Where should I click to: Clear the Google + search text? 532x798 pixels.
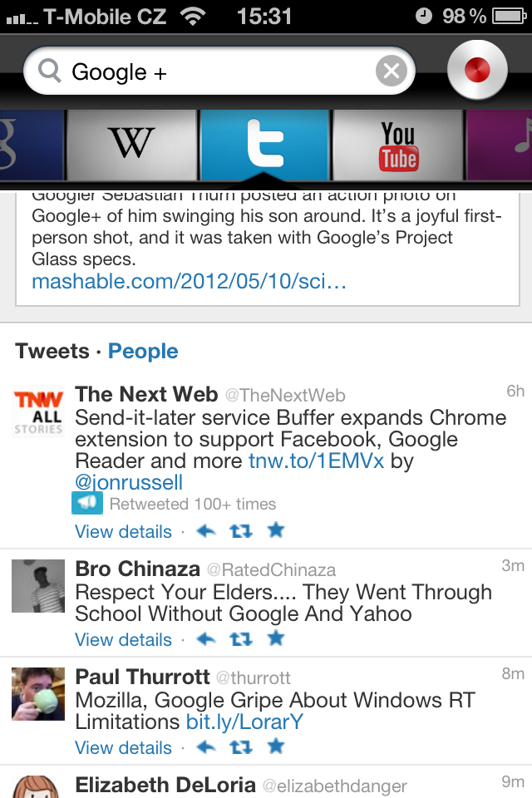[x=392, y=71]
